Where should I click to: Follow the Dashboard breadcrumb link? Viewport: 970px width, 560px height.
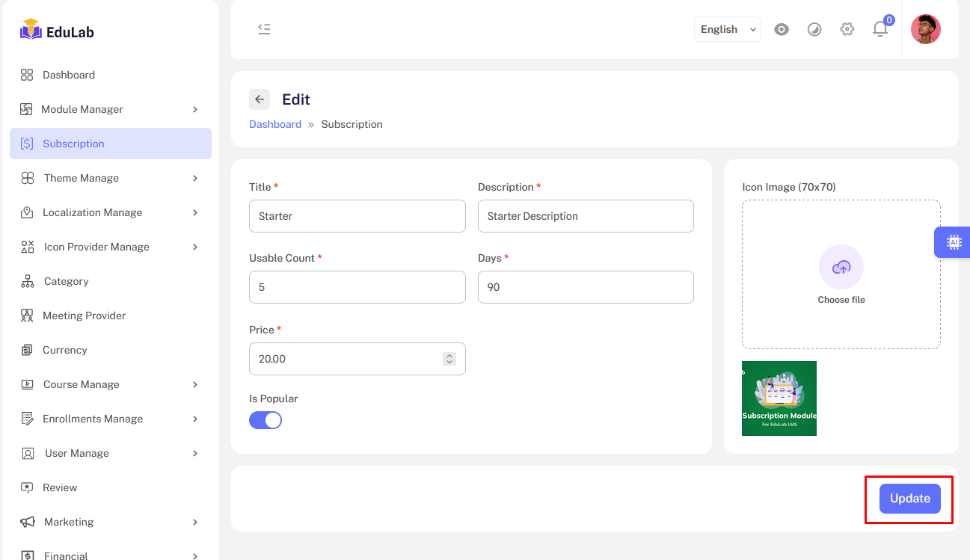pos(275,123)
